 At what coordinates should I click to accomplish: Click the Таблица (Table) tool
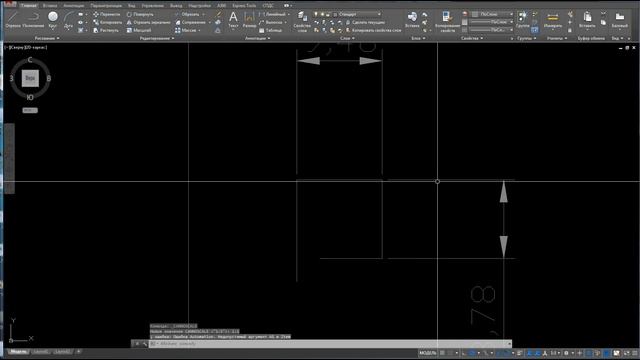(271, 30)
